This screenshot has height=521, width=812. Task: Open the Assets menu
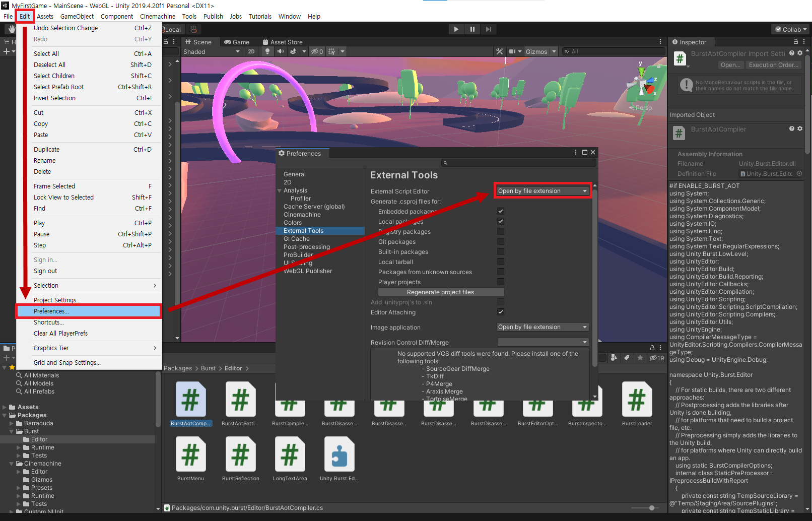(45, 16)
